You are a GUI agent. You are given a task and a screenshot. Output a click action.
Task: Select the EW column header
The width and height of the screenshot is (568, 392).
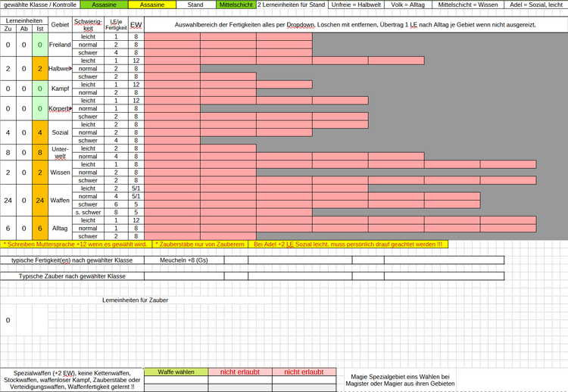136,25
